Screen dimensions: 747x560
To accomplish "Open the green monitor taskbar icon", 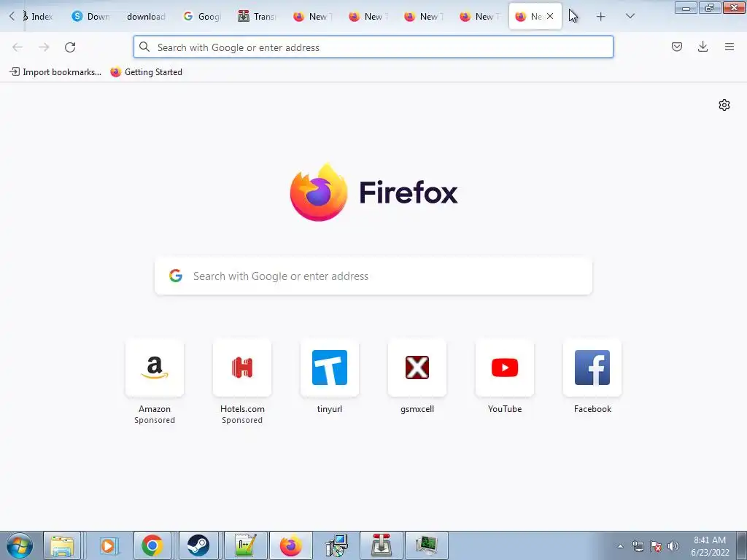I will pos(426,545).
